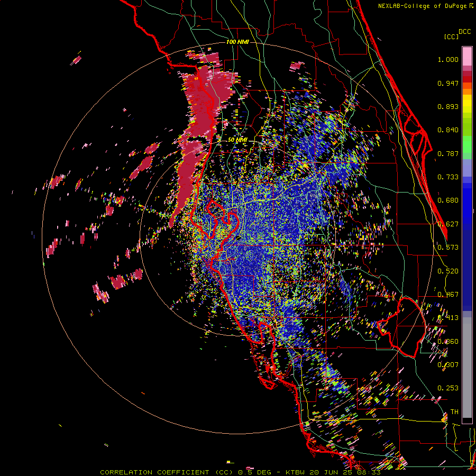The image size is (476, 476).
Task: Click the 100 NMI range ring label
Action: (237, 42)
